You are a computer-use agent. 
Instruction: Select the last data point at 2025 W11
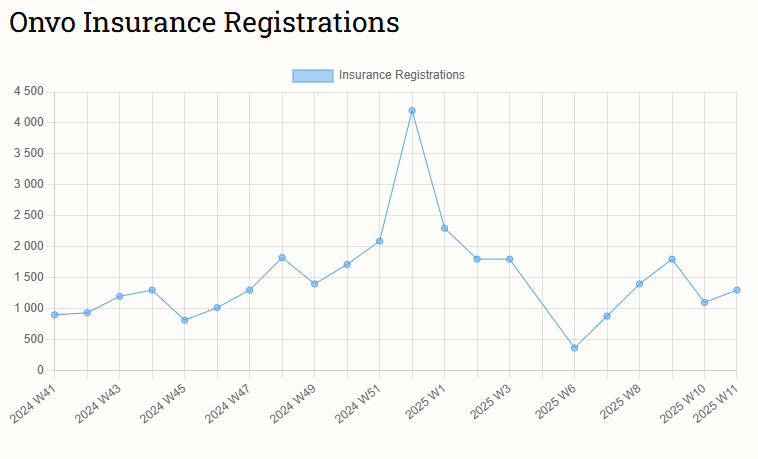point(736,290)
